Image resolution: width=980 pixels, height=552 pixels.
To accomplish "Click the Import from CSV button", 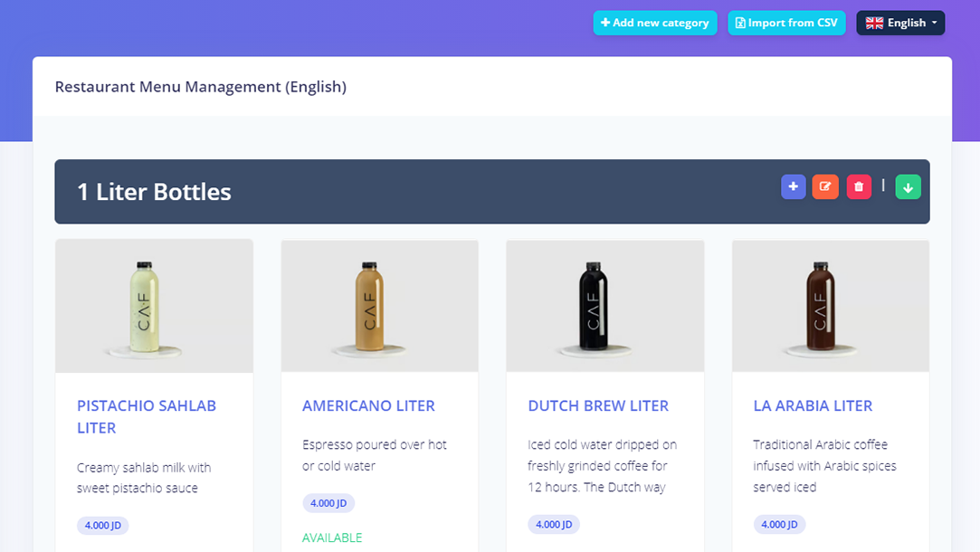I will click(x=786, y=23).
